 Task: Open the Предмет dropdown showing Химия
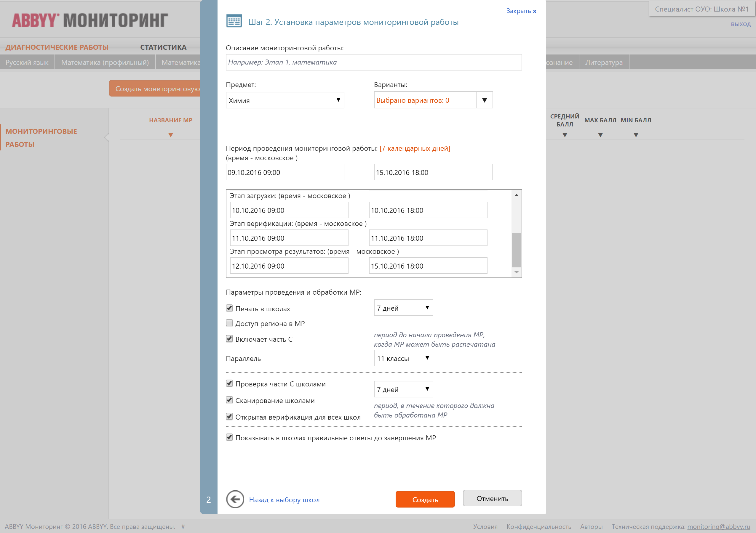click(x=285, y=100)
